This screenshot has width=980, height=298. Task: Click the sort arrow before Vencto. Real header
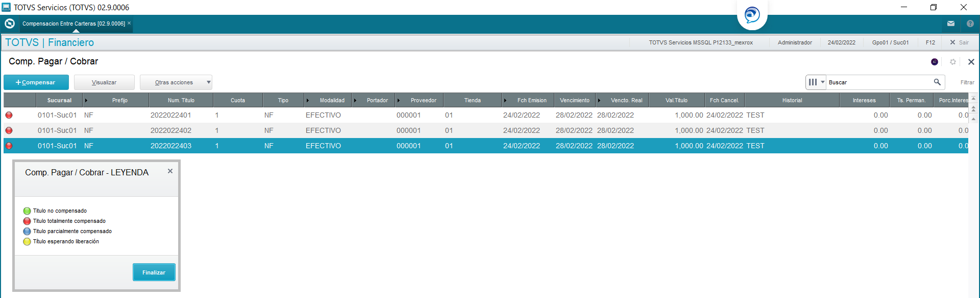click(599, 100)
